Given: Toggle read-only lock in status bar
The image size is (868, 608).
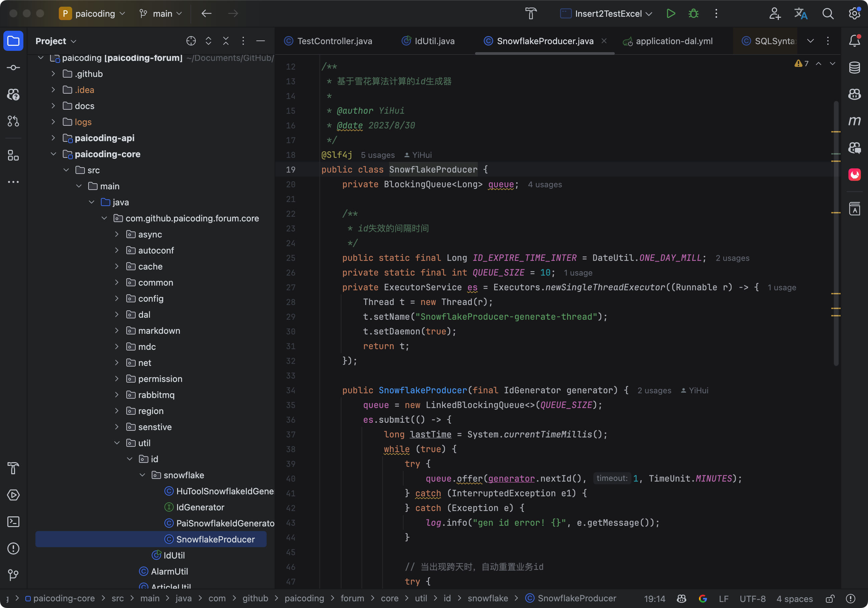Looking at the screenshot, I should (x=830, y=599).
